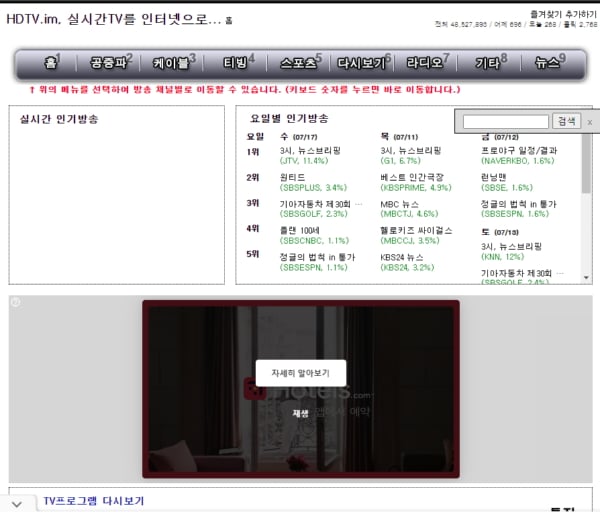Click the 자세히 알아보기 button on ad
The height and width of the screenshot is (512, 600).
tap(300, 373)
